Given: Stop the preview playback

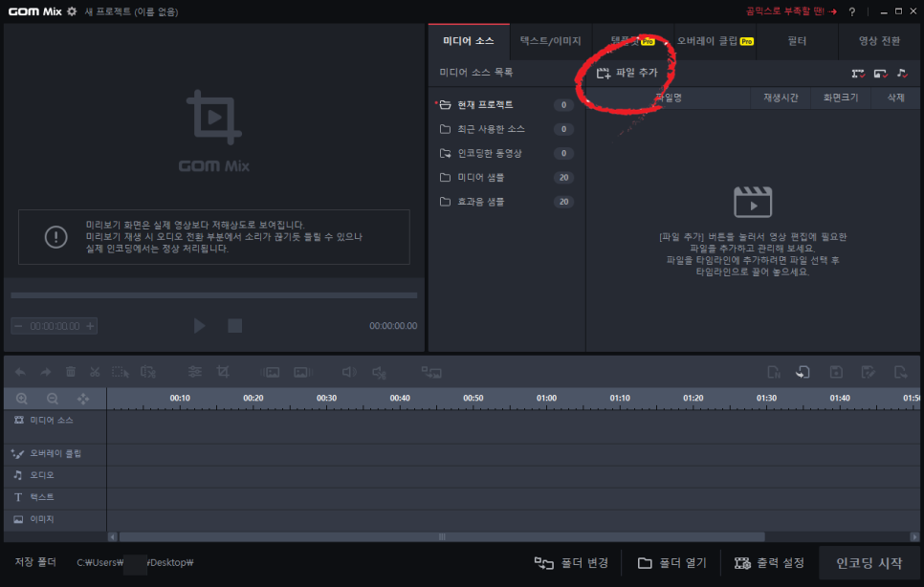Looking at the screenshot, I should coord(234,326).
